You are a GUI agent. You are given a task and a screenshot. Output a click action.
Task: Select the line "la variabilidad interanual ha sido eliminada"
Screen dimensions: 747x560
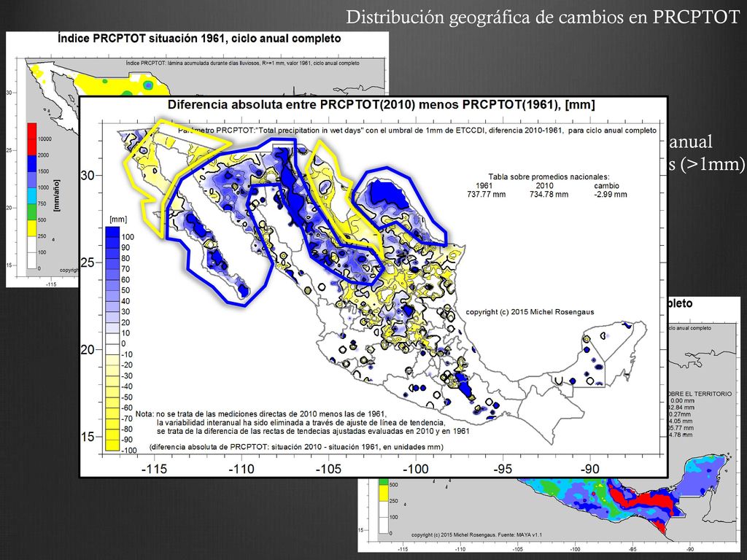(301, 423)
